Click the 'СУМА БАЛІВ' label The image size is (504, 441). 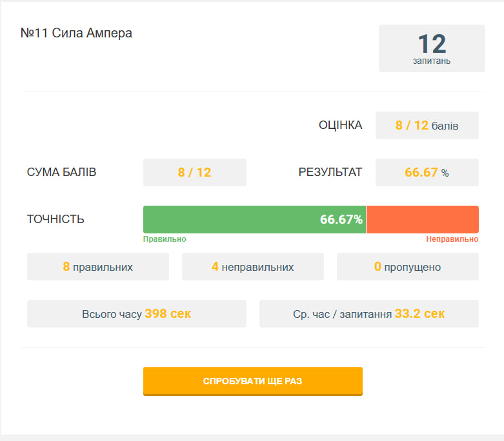[61, 172]
